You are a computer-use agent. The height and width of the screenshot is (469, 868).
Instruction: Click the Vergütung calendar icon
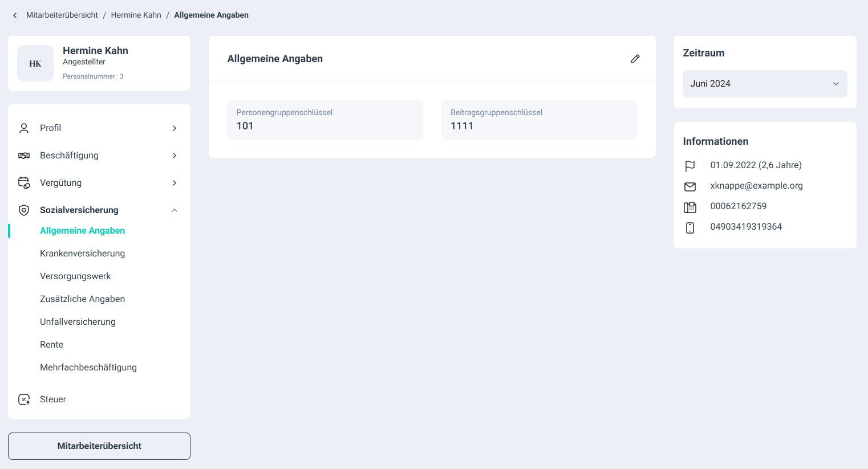[24, 183]
